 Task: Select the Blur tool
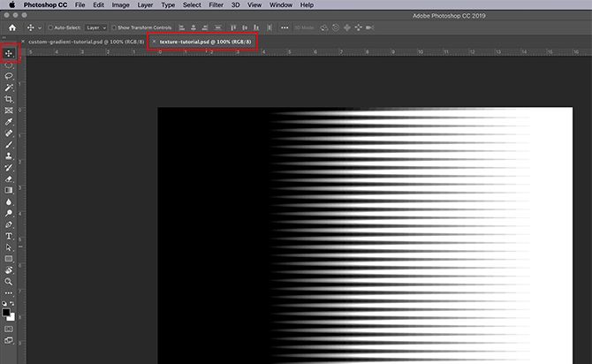[x=9, y=202]
